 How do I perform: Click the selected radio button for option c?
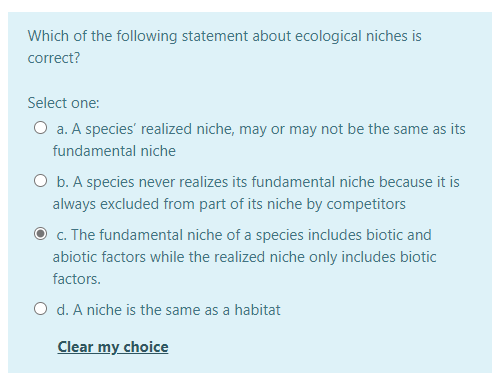[40, 234]
